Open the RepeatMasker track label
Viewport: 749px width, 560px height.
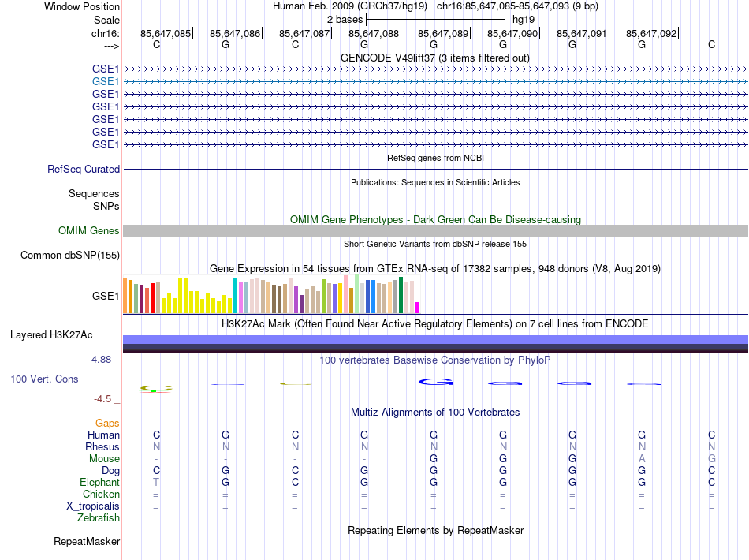pos(87,542)
